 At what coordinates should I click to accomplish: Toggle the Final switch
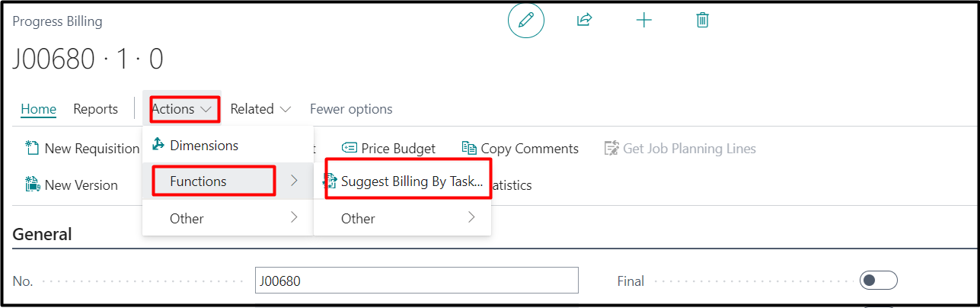click(x=878, y=281)
